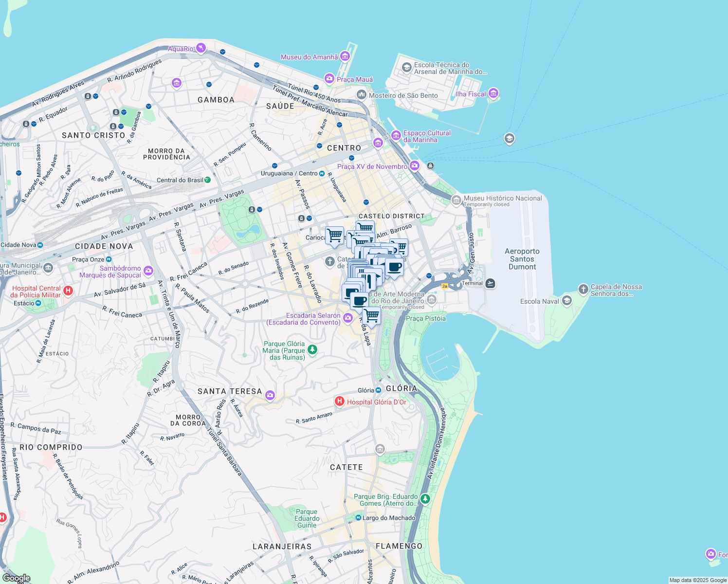Viewport: 728px width, 584px height.
Task: Select the Parque Eduardo Guinle label
Action: click(x=307, y=518)
